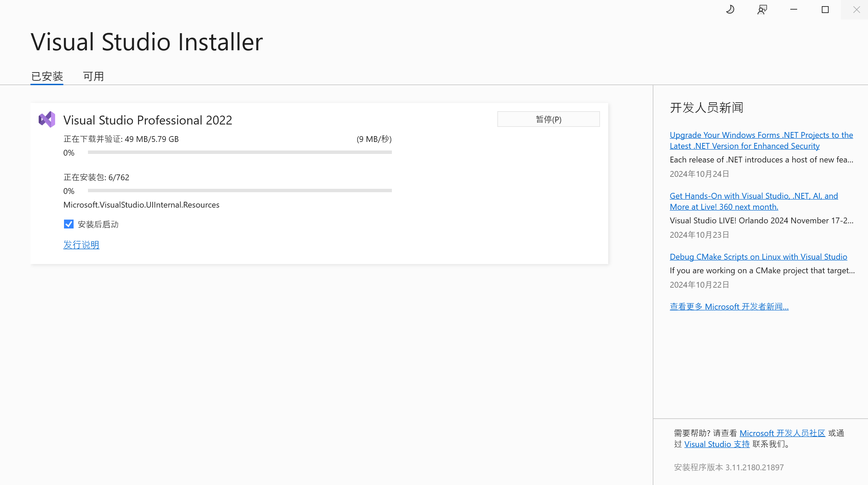Uncheck the 安装后启动 checkbox
Viewport: 868px width, 485px height.
click(x=69, y=224)
